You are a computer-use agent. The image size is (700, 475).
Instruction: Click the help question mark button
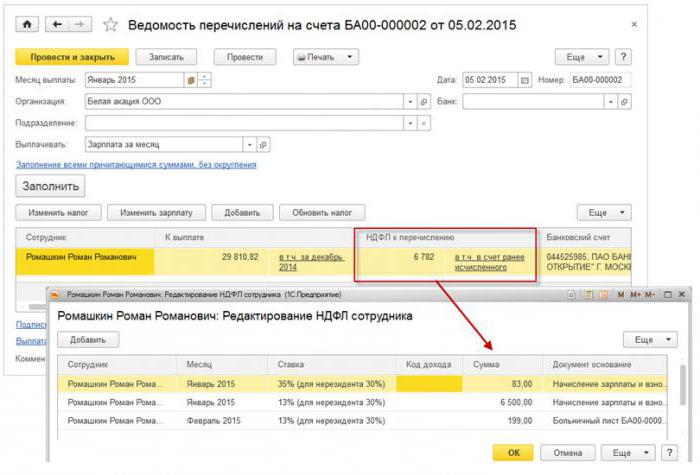[624, 57]
